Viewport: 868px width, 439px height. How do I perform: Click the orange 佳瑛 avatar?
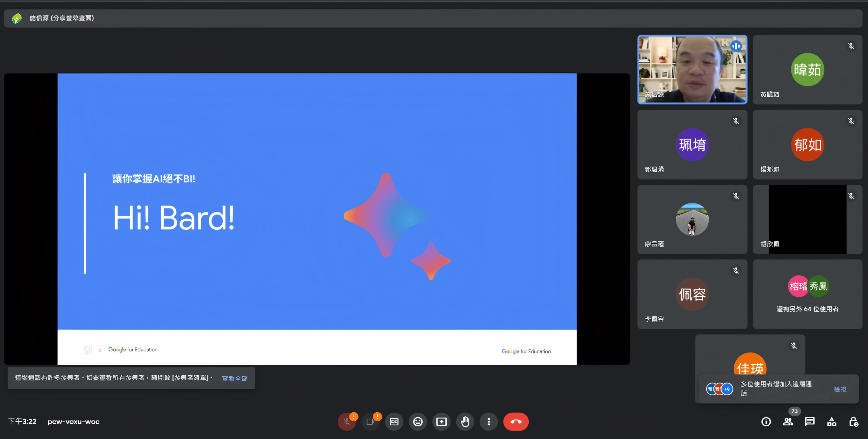pyautogui.click(x=750, y=364)
